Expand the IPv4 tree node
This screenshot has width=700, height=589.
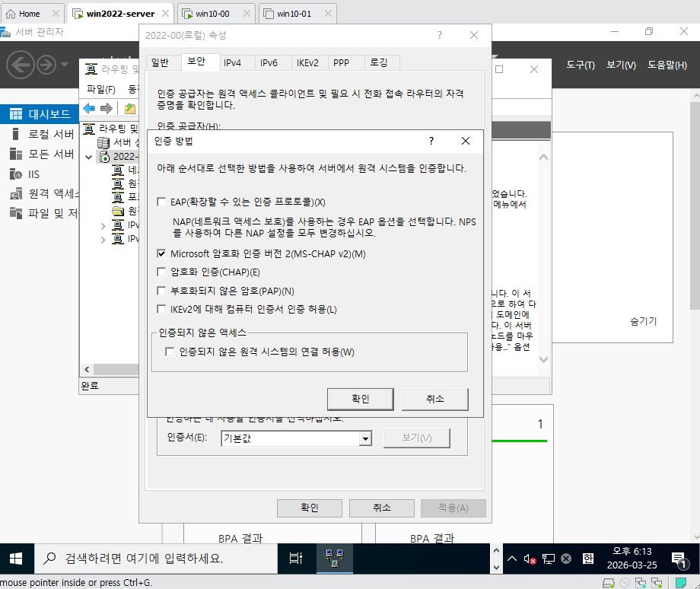[103, 226]
